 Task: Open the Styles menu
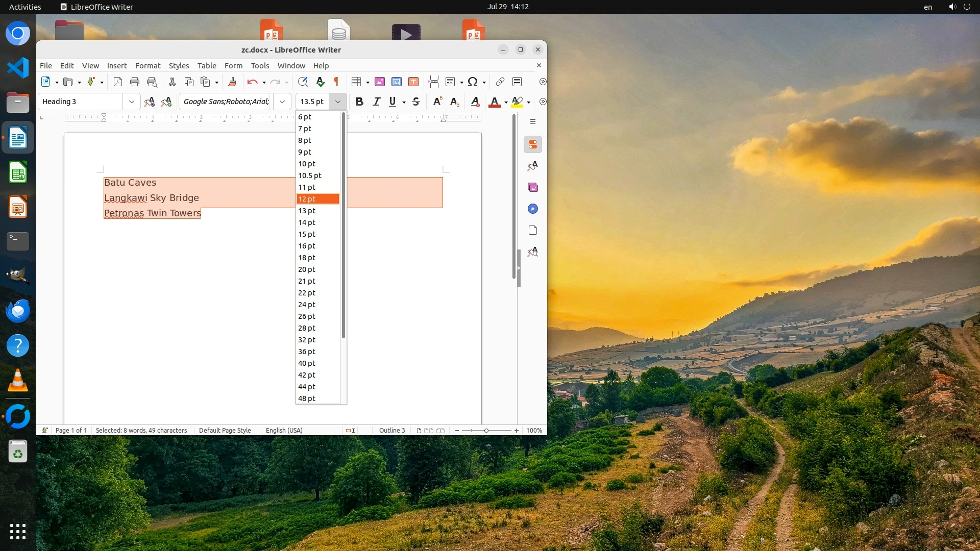[179, 66]
